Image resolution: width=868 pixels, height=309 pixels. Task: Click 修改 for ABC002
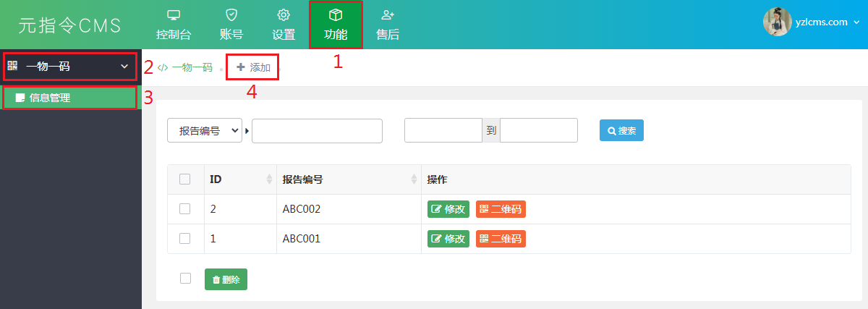coord(448,209)
